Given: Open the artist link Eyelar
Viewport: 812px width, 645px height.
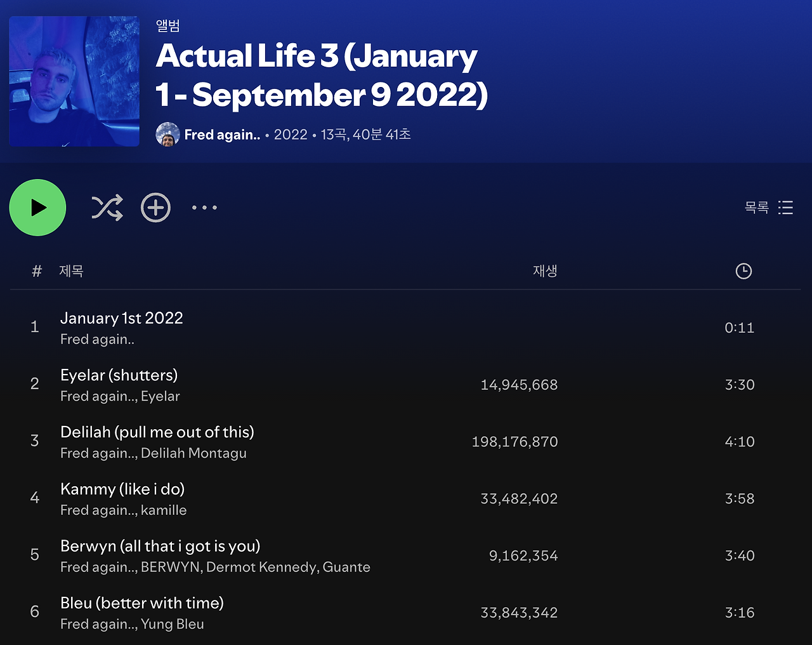Looking at the screenshot, I should tap(160, 396).
